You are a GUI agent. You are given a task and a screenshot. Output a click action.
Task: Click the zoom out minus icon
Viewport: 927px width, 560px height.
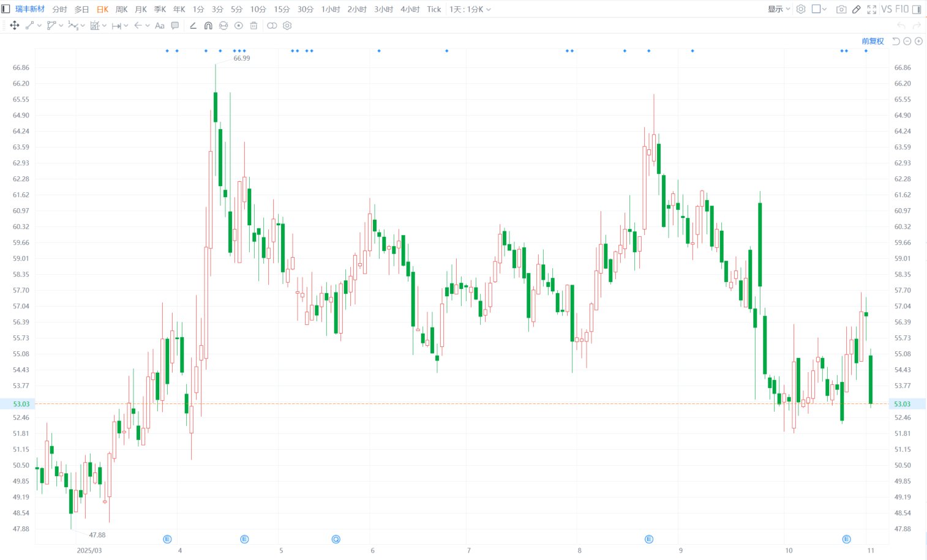coord(907,41)
